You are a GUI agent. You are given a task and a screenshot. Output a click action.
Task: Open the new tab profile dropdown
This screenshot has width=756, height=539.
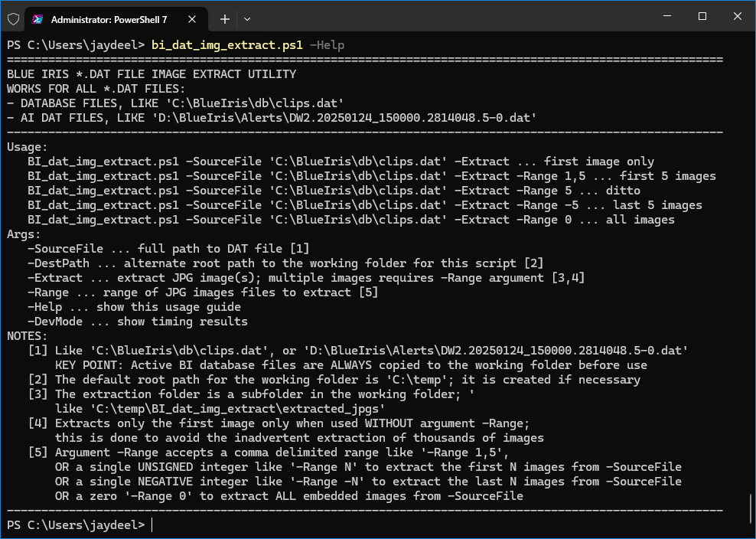coord(247,19)
